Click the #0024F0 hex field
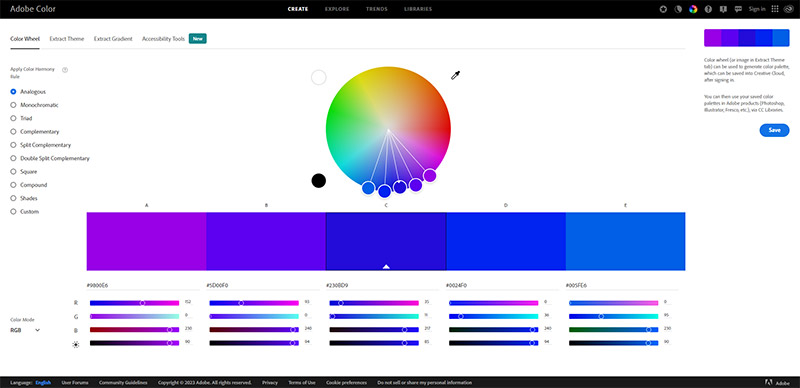Screen dimensions: 800x388 coord(503,285)
